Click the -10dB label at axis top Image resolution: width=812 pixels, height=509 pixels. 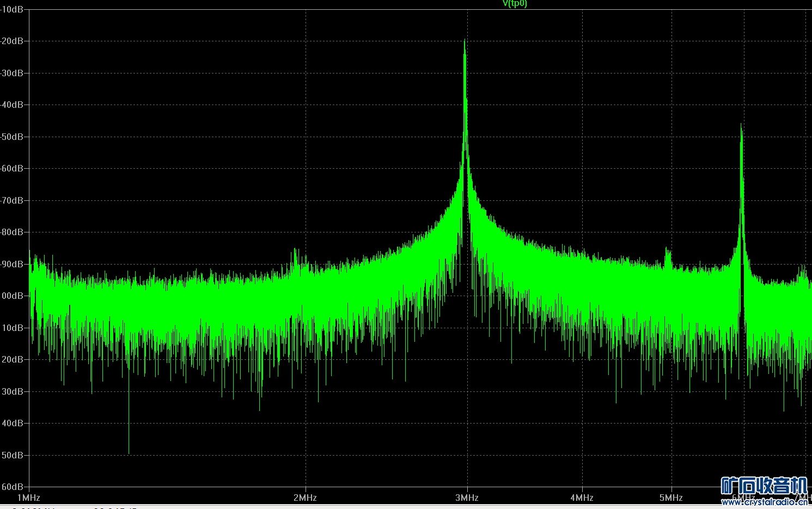coord(11,10)
